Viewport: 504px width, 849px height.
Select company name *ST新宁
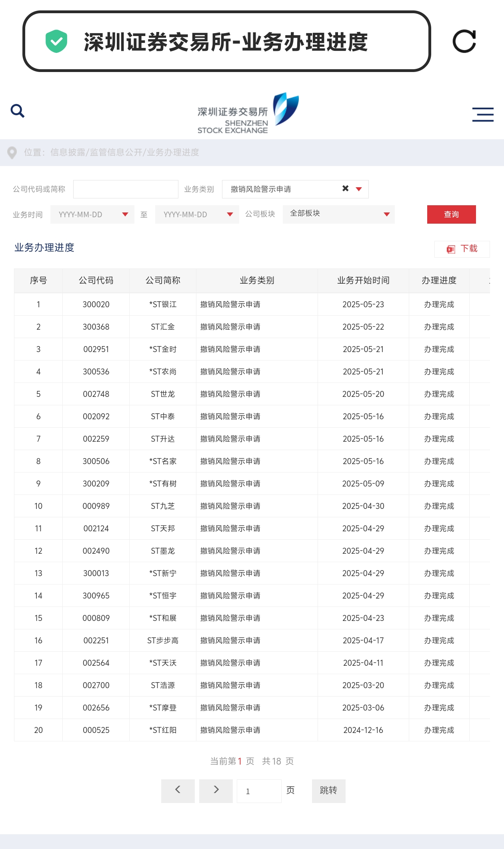tap(163, 573)
